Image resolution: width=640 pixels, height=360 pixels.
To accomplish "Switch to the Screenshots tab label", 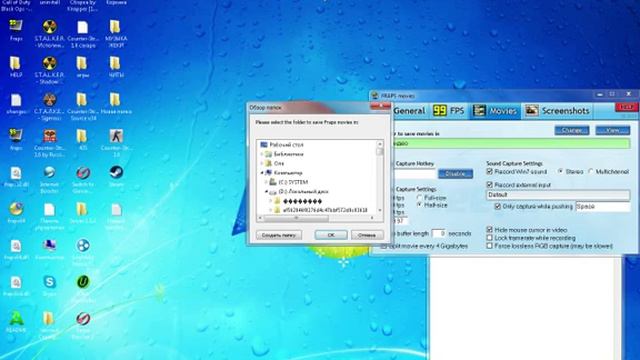I will pos(565,111).
